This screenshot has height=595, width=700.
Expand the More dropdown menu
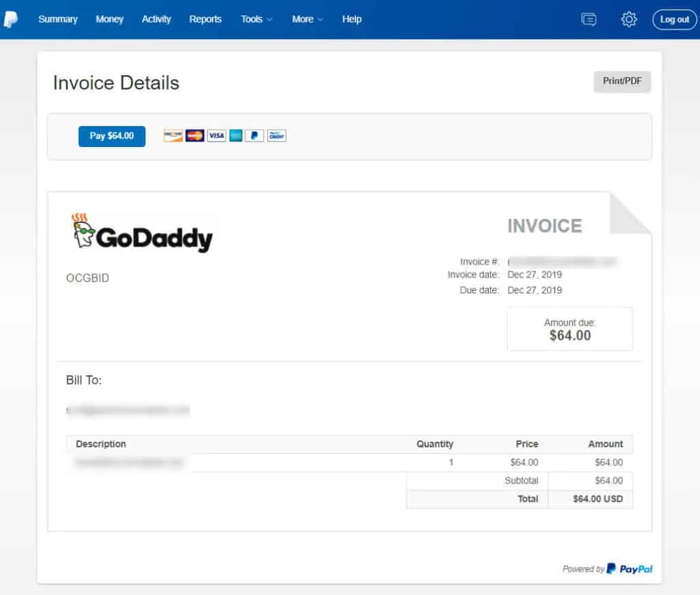pos(307,19)
